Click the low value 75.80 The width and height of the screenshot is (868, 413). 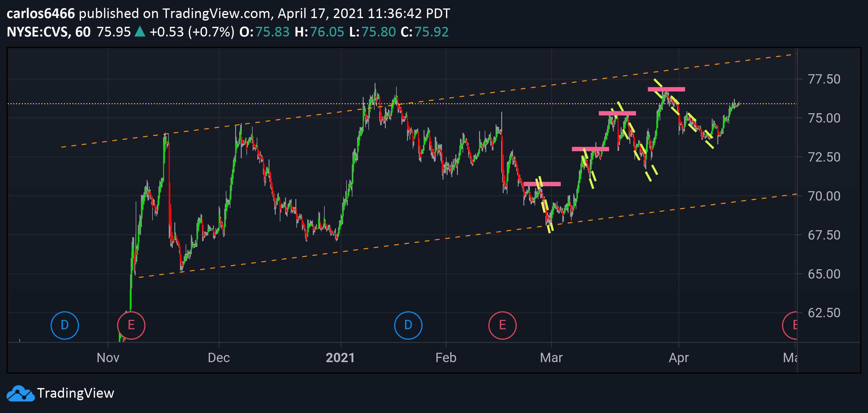(378, 32)
